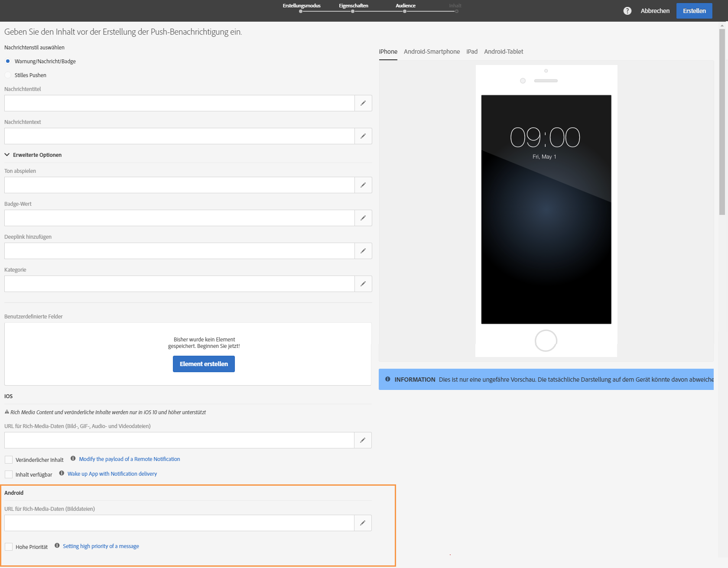
Task: Open editor for Ton abspielen field
Action: [363, 185]
